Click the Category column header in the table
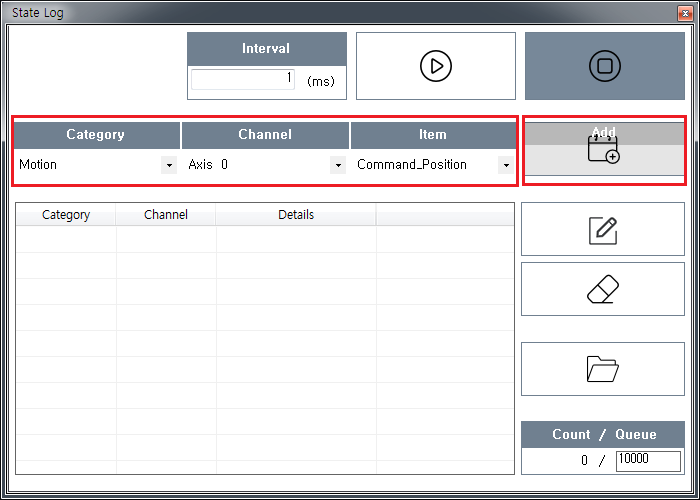The image size is (700, 500). pos(66,215)
